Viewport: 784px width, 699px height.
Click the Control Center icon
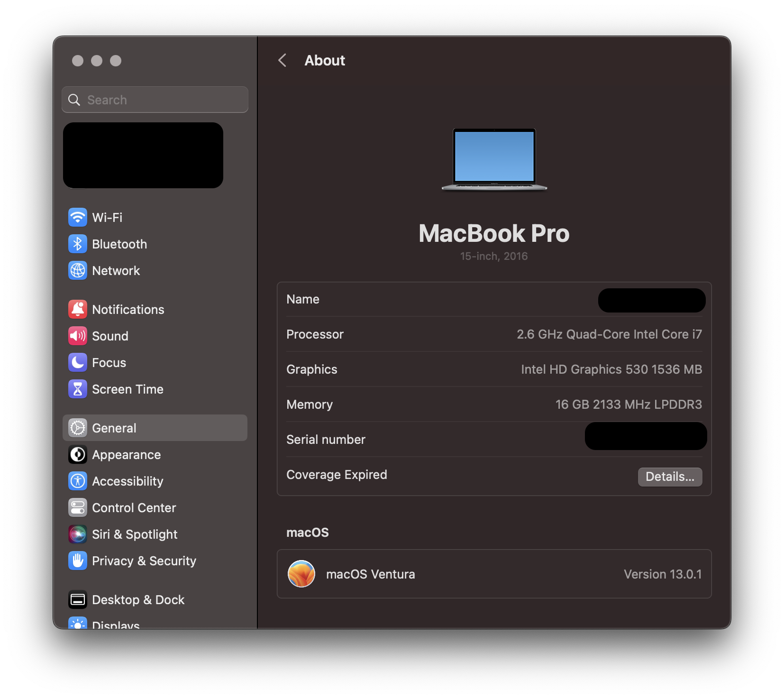click(x=78, y=508)
